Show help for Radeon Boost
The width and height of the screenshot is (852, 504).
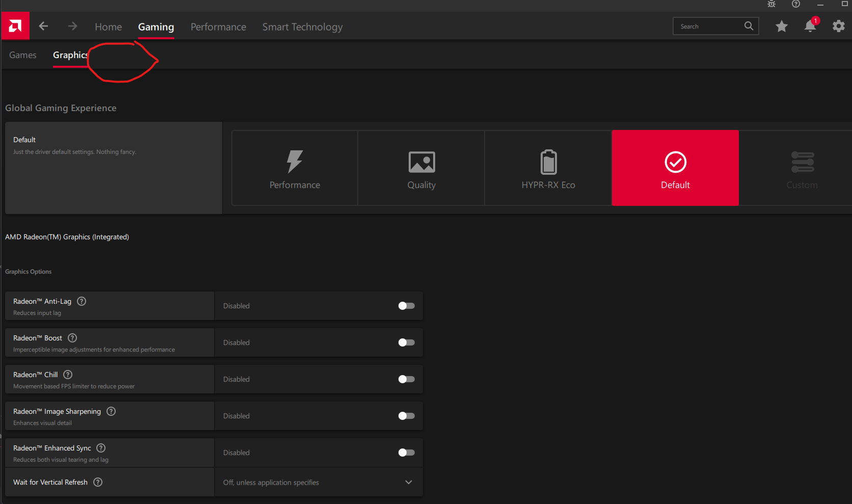72,338
